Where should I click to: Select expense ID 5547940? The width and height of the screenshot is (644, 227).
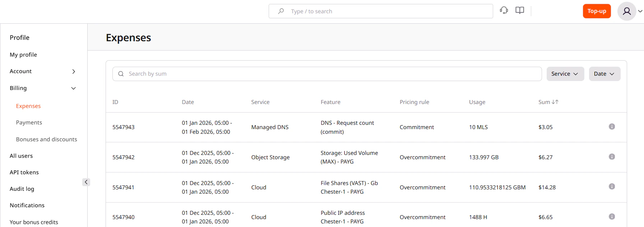point(124,217)
